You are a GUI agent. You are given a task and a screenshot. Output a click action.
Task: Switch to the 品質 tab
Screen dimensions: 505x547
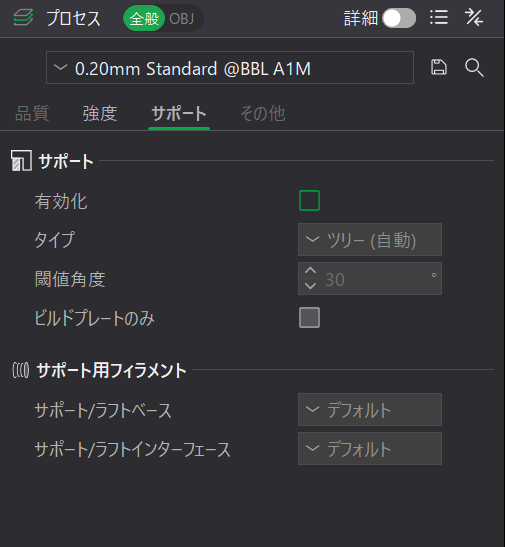(32, 114)
